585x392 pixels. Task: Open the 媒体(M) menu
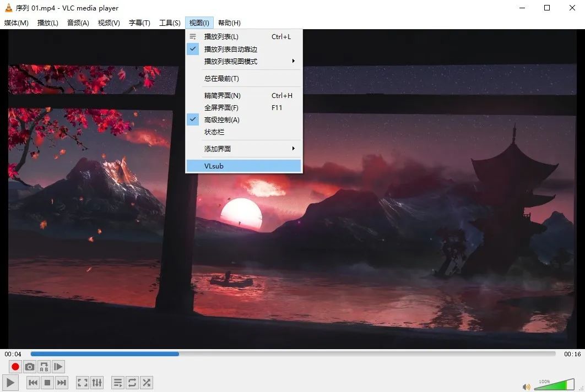click(x=17, y=23)
